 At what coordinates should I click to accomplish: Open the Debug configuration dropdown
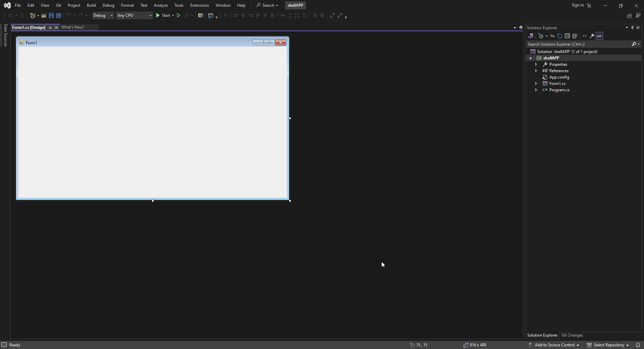(x=103, y=15)
